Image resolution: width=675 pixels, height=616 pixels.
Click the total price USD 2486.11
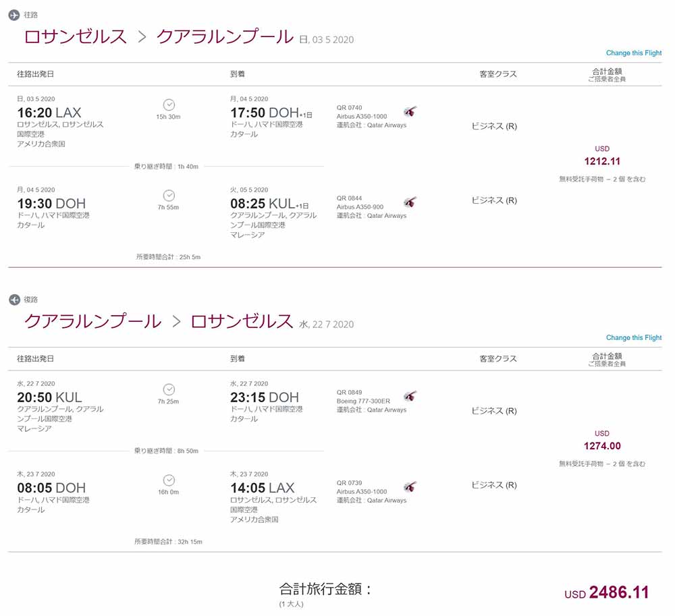618,592
